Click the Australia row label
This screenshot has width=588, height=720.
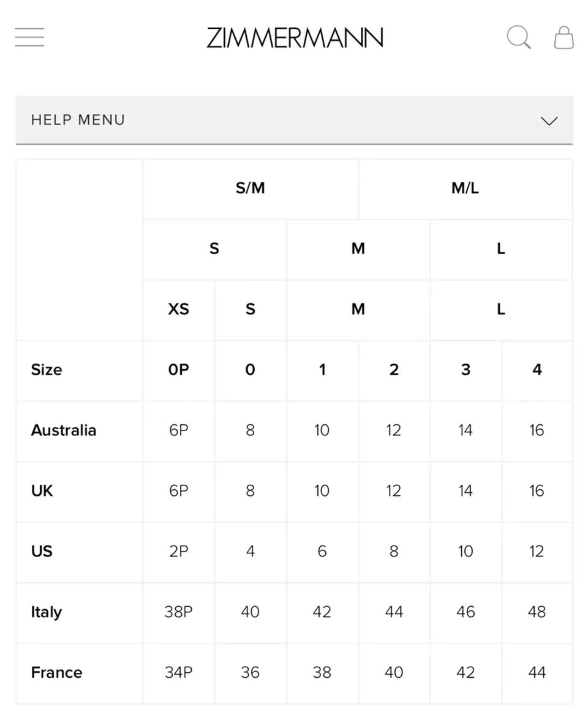pos(64,430)
